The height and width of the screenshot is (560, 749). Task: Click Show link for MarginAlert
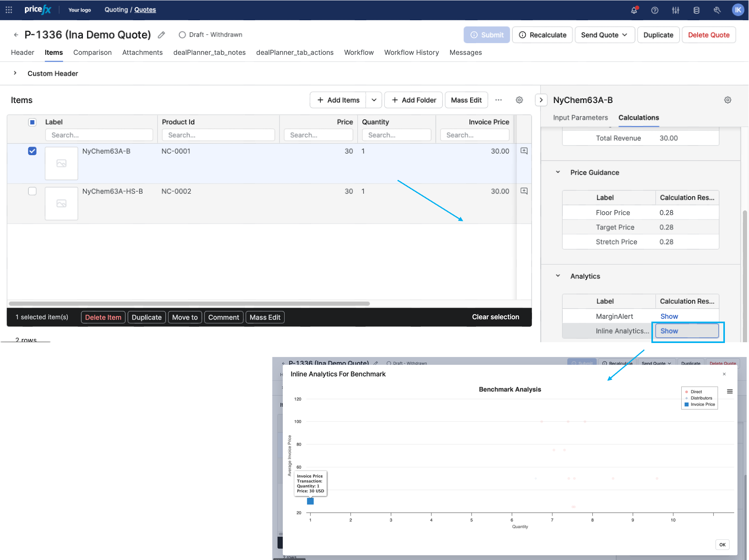tap(669, 316)
